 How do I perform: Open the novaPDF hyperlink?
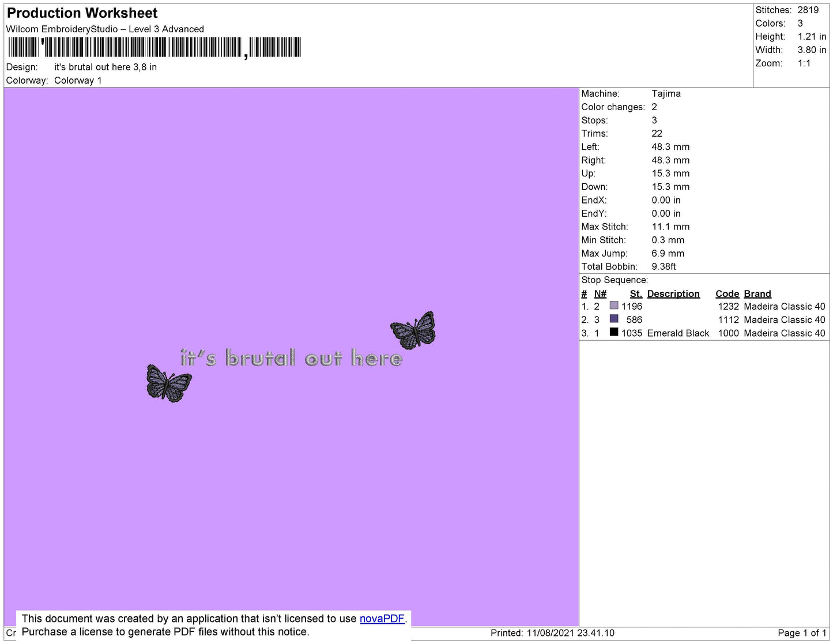coord(382,619)
